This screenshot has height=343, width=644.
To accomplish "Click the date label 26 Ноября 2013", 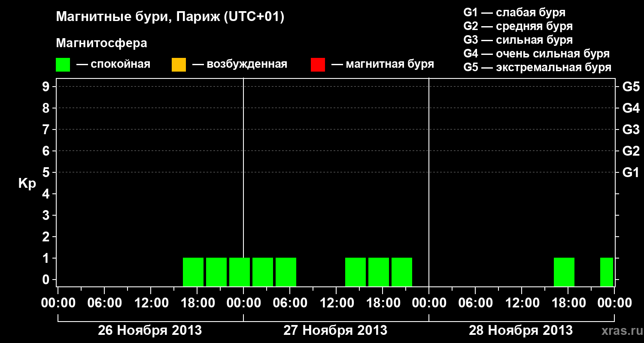I will (x=150, y=330).
